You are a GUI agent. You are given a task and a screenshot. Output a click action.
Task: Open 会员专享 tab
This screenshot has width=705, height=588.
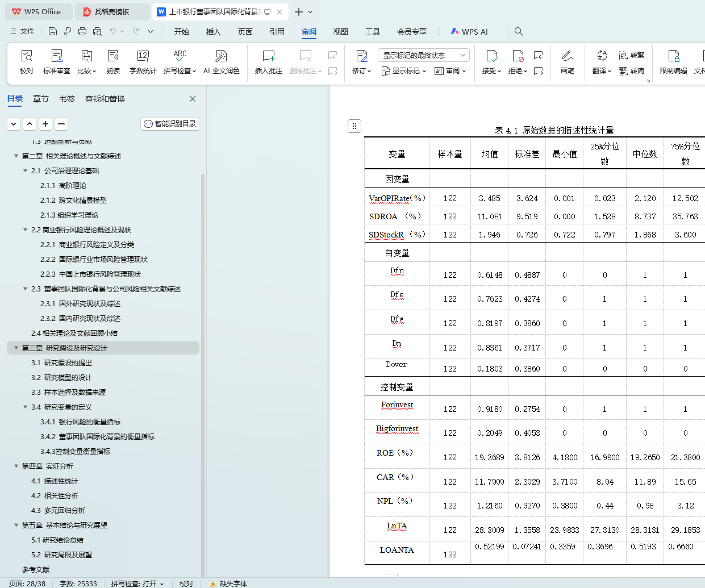click(x=412, y=32)
